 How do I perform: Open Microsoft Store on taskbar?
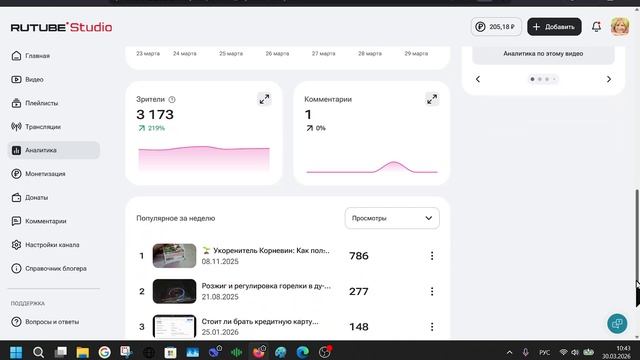click(171, 352)
